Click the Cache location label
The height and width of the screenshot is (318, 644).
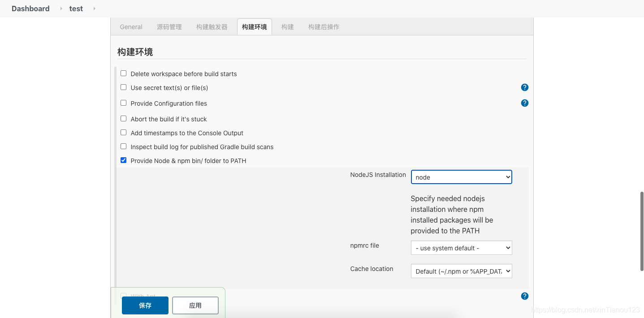click(x=372, y=269)
